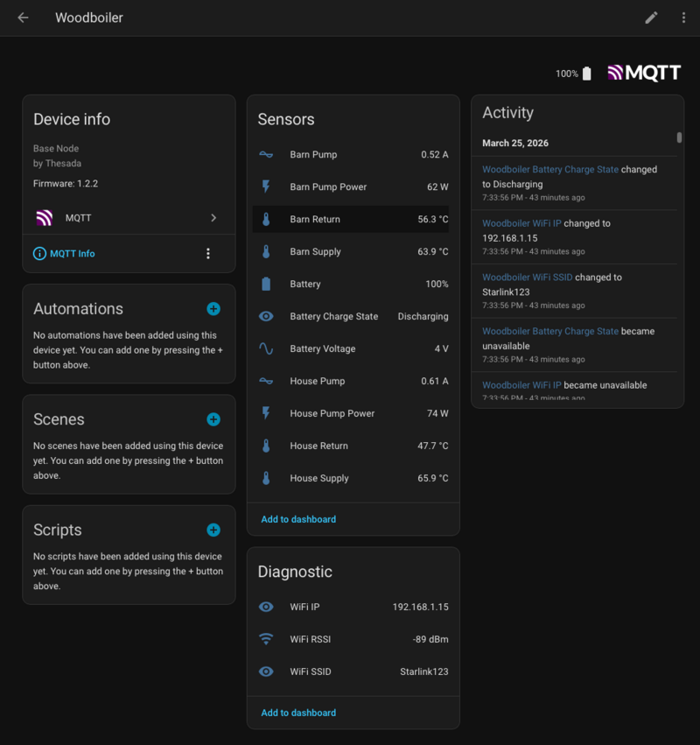Select the Barn Pump Power lightning icon
The width and height of the screenshot is (700, 745).
[266, 186]
